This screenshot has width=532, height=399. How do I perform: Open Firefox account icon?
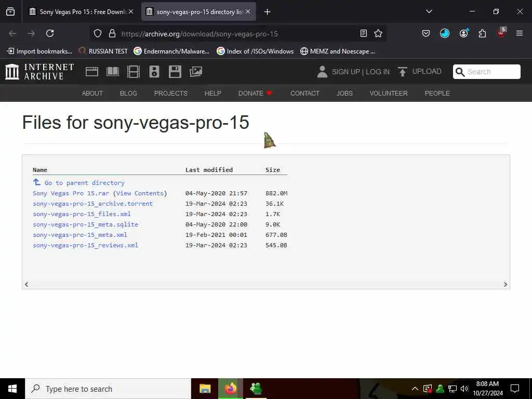click(x=463, y=33)
